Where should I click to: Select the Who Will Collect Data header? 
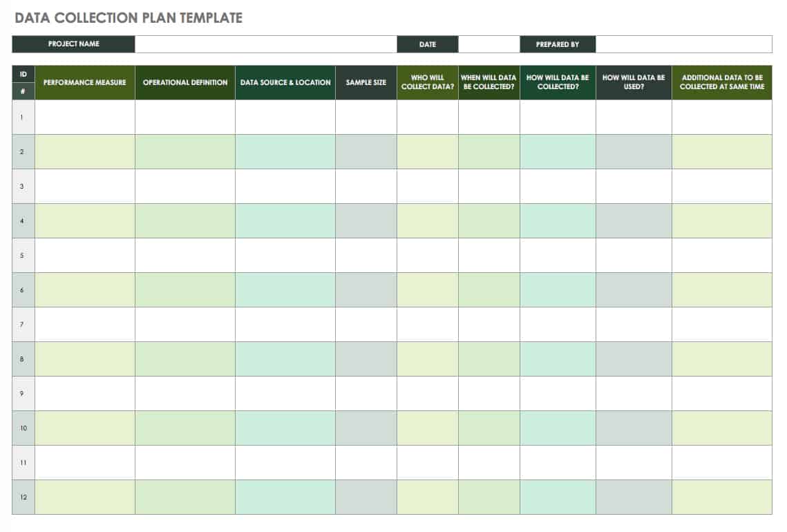[x=428, y=82]
